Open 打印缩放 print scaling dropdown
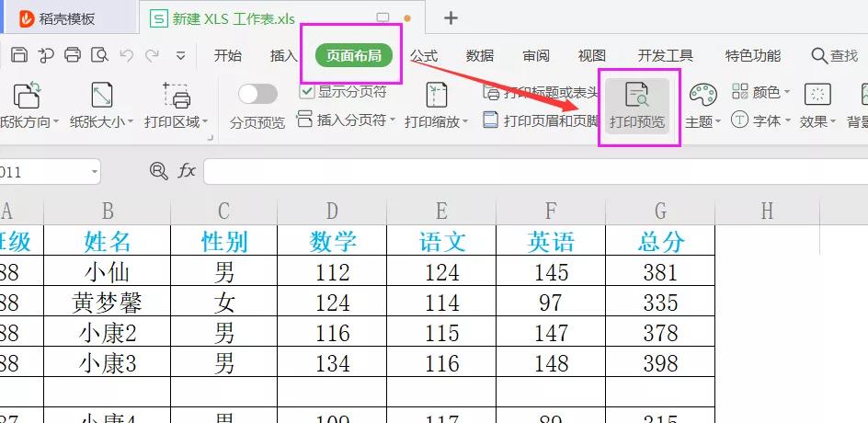Screen dimensions: 868x423 click(437, 121)
